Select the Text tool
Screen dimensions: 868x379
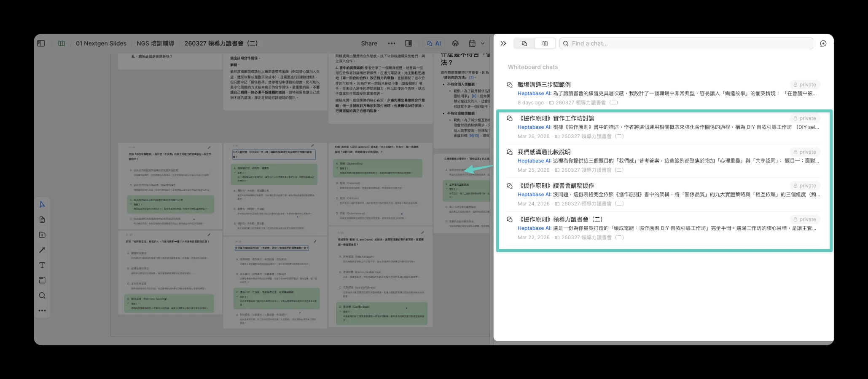[x=42, y=265]
